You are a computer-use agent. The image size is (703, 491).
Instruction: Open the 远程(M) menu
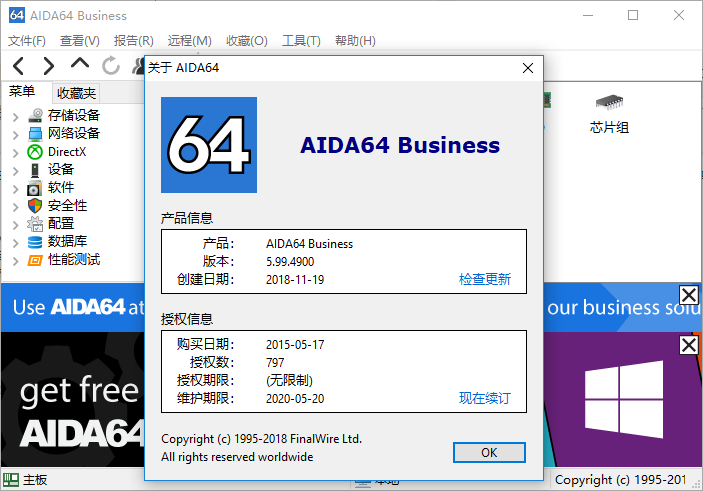[190, 41]
